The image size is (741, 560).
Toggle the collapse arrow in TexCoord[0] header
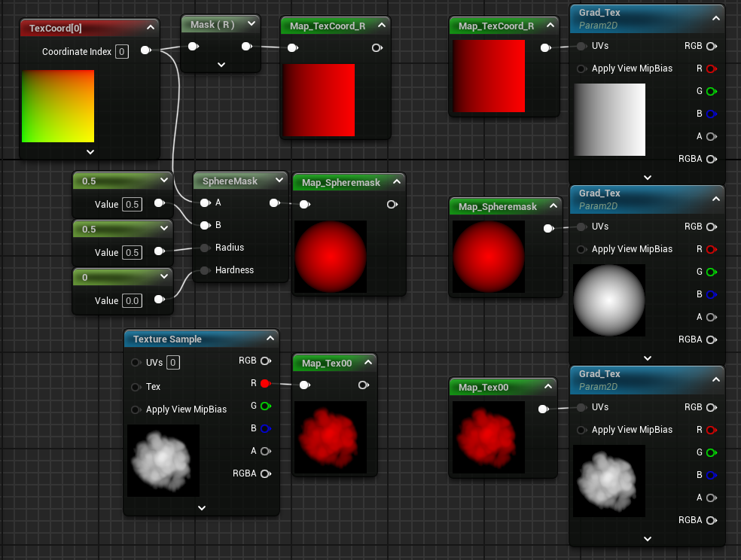coord(151,28)
